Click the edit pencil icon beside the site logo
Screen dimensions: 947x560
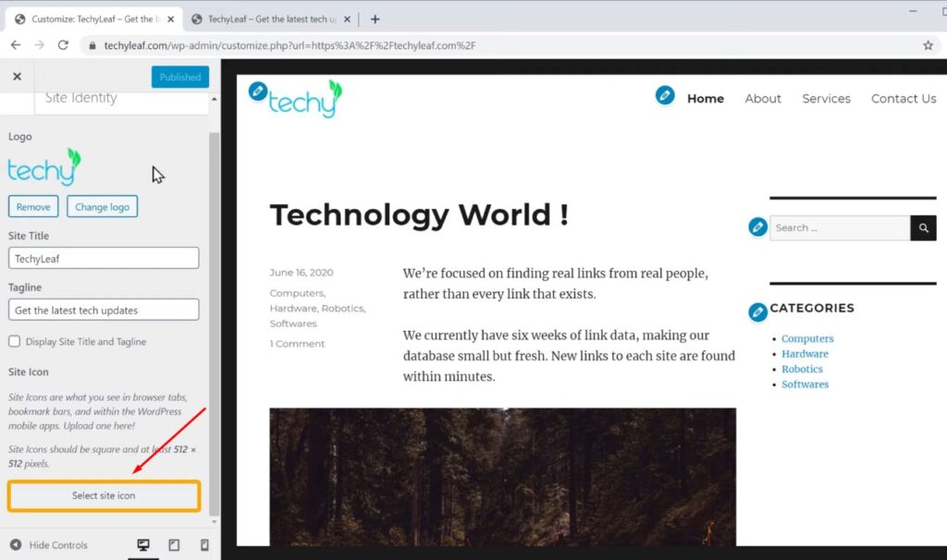(x=258, y=91)
